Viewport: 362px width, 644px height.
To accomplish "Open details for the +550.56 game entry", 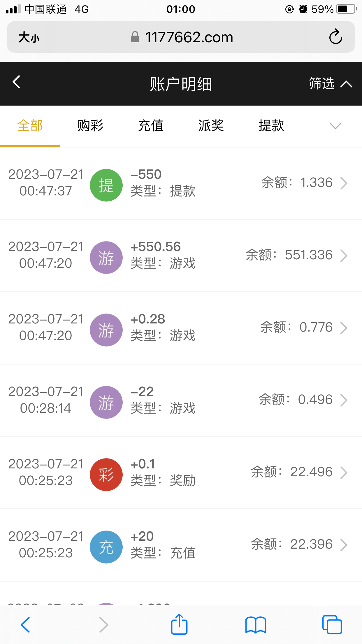I will click(344, 256).
